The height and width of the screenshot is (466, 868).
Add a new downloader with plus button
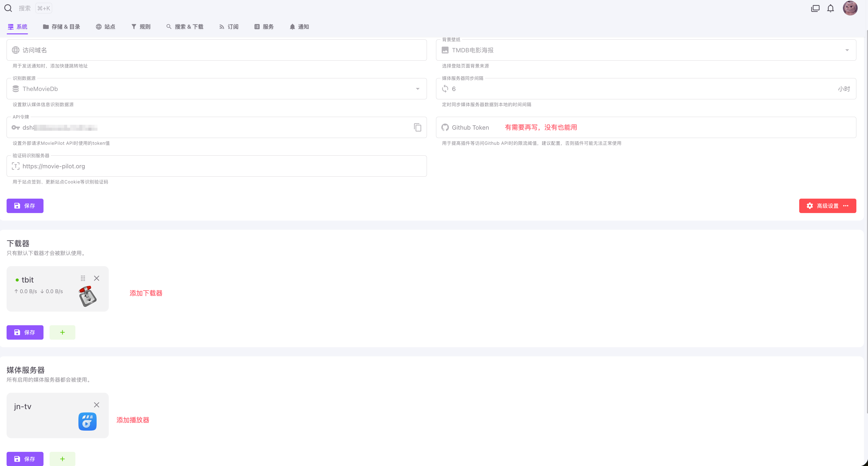tap(62, 332)
